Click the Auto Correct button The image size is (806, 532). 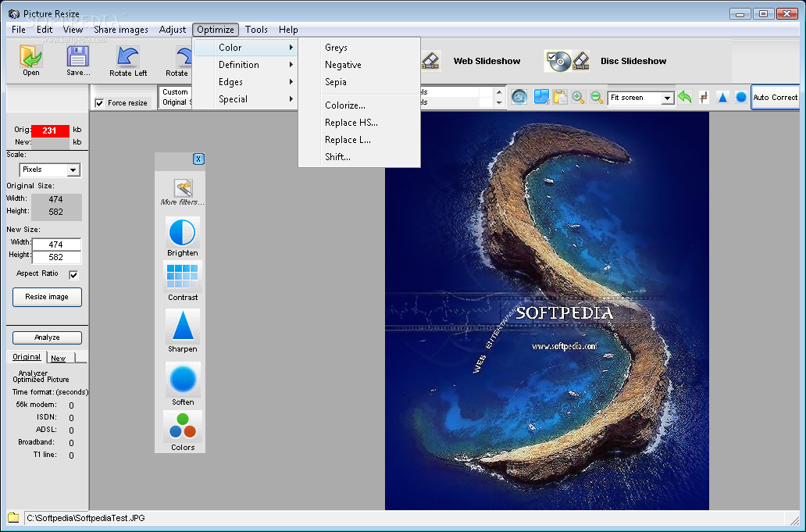[776, 97]
